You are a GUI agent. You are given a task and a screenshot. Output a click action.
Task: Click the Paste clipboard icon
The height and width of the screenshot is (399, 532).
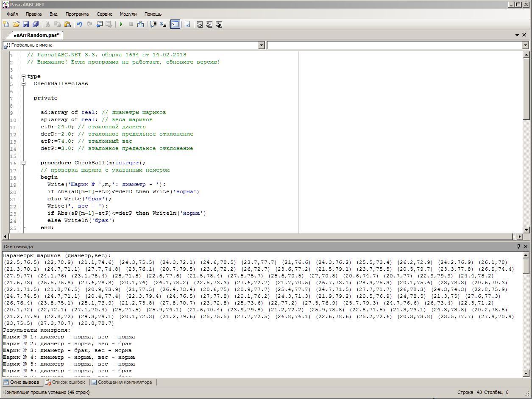pyautogui.click(x=67, y=25)
